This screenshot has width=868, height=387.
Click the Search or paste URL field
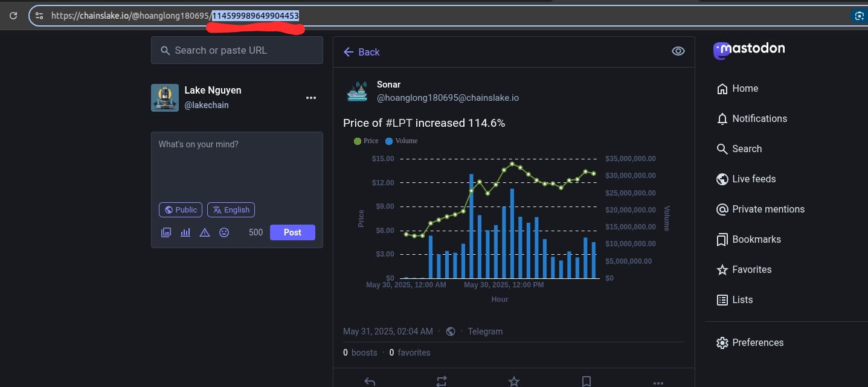click(x=237, y=51)
